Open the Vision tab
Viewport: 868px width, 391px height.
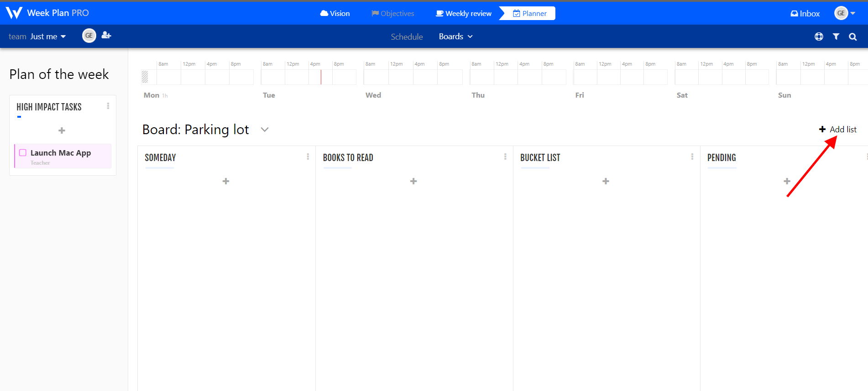(335, 13)
